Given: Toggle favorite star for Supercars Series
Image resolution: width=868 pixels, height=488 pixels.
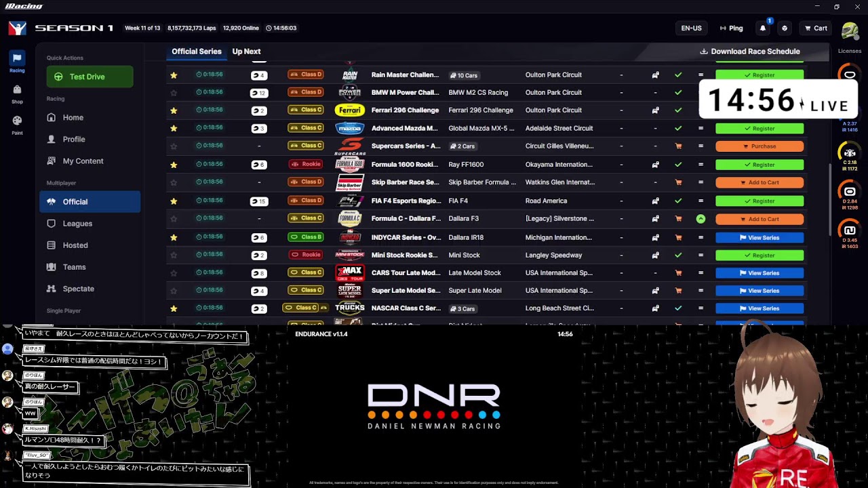Looking at the screenshot, I should [x=174, y=146].
